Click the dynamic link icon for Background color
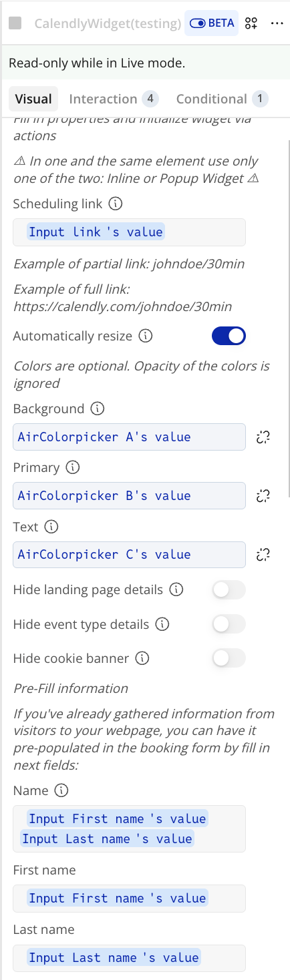The width and height of the screenshot is (290, 980). [263, 437]
